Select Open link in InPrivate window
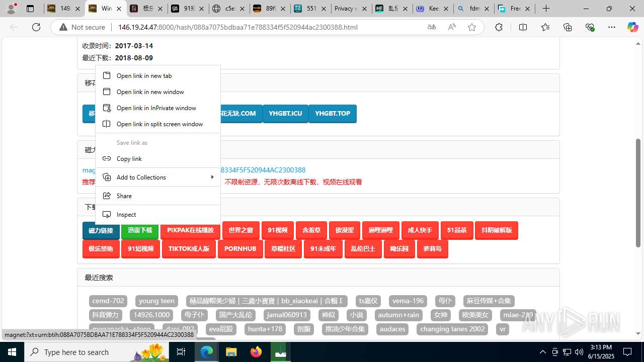The image size is (644, 362). (x=158, y=108)
